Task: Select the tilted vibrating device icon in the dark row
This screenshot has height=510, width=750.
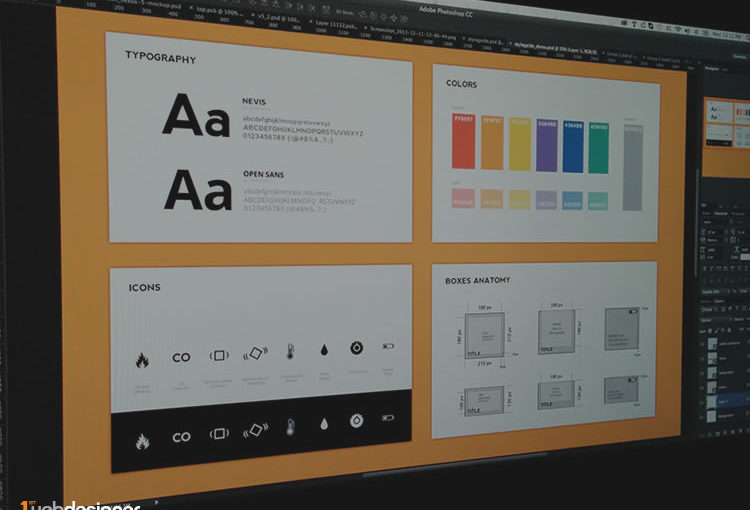Action: (255, 430)
